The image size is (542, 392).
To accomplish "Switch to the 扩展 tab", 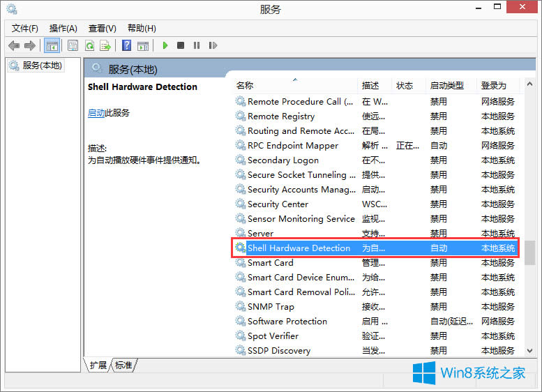I will coord(98,365).
